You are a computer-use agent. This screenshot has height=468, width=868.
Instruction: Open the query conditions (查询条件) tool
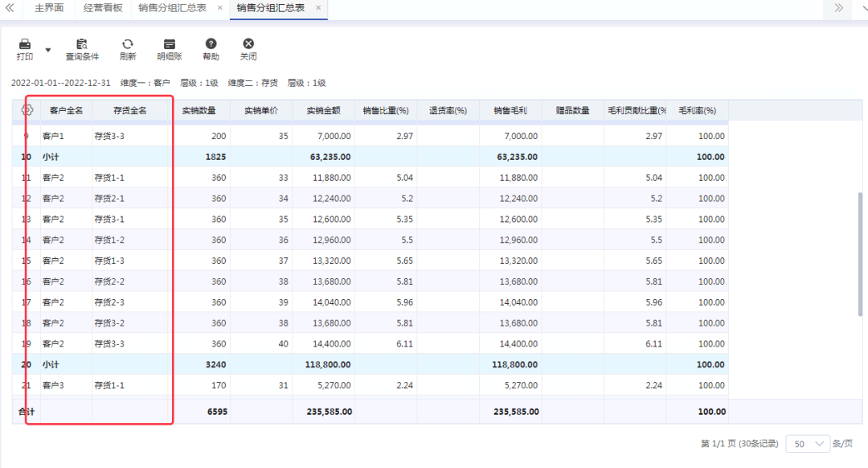82,45
